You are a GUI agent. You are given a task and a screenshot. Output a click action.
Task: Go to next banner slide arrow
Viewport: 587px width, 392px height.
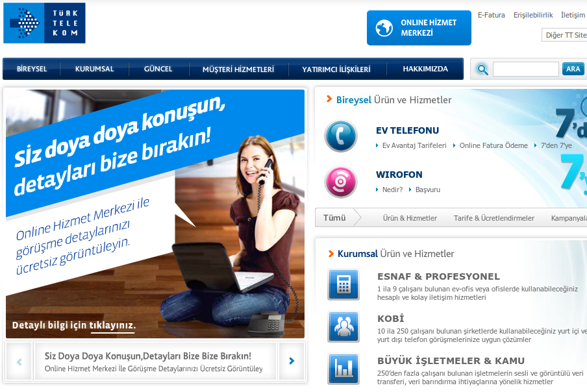click(x=292, y=361)
